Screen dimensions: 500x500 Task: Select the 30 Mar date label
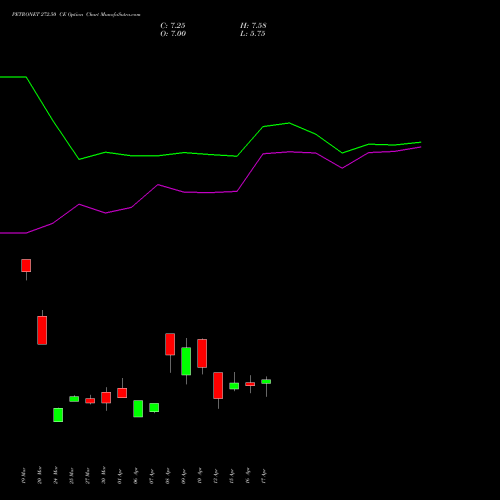pyautogui.click(x=103, y=475)
